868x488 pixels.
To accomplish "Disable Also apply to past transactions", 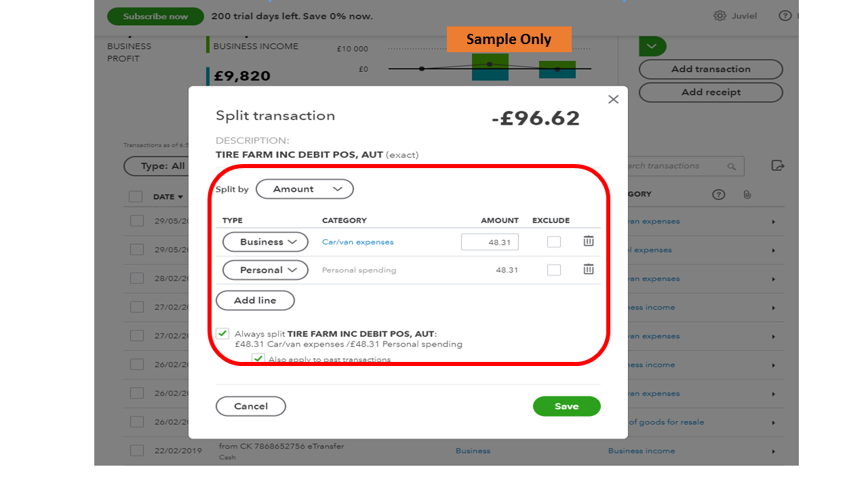I will pyautogui.click(x=258, y=359).
